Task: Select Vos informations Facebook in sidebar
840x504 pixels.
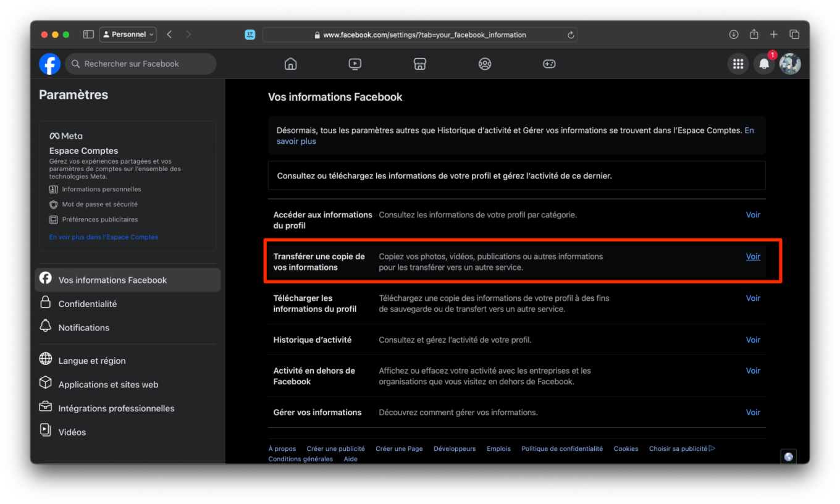Action: (x=128, y=280)
